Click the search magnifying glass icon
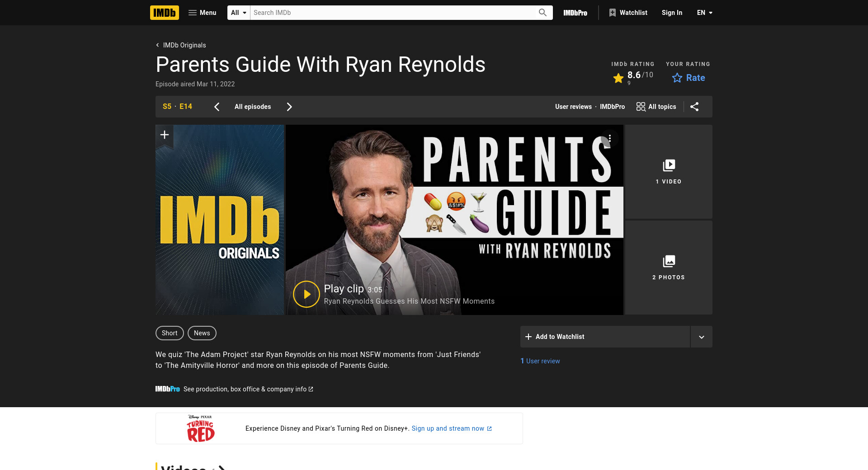868x470 pixels. point(542,13)
